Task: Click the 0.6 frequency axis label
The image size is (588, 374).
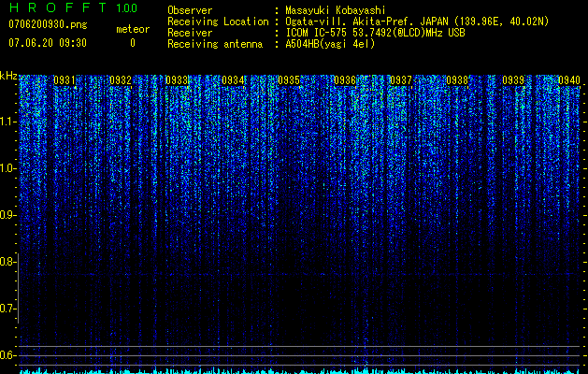Action: pyautogui.click(x=8, y=355)
